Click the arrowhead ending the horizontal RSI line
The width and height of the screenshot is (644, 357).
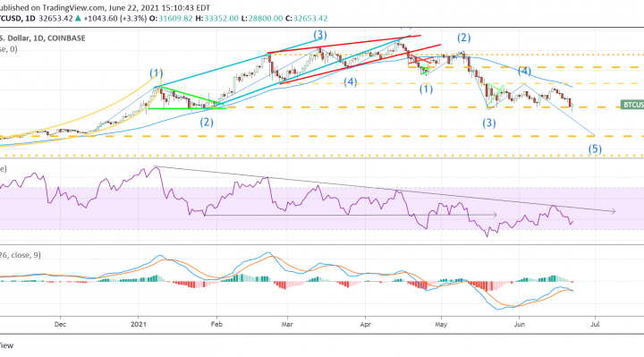pyautogui.click(x=495, y=215)
